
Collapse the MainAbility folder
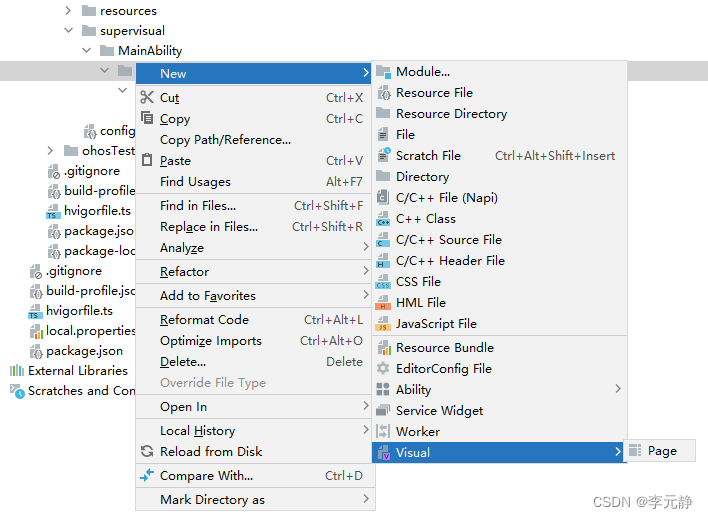click(87, 50)
